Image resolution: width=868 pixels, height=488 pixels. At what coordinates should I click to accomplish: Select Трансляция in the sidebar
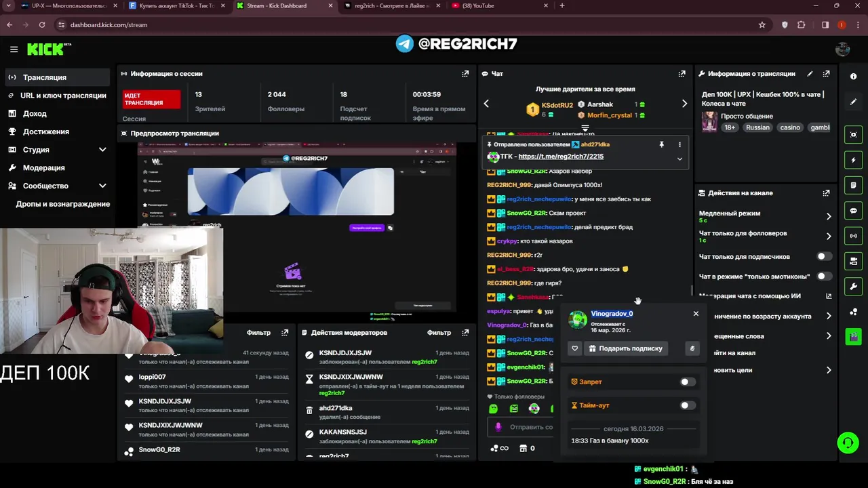57,77
